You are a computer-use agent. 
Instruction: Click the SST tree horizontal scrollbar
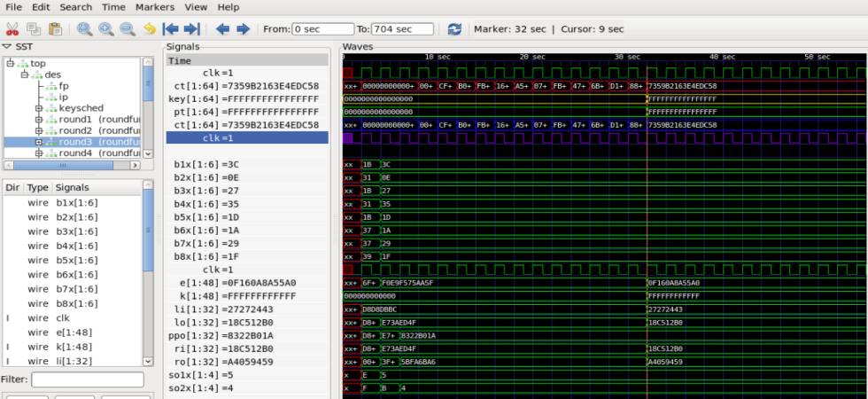63,165
